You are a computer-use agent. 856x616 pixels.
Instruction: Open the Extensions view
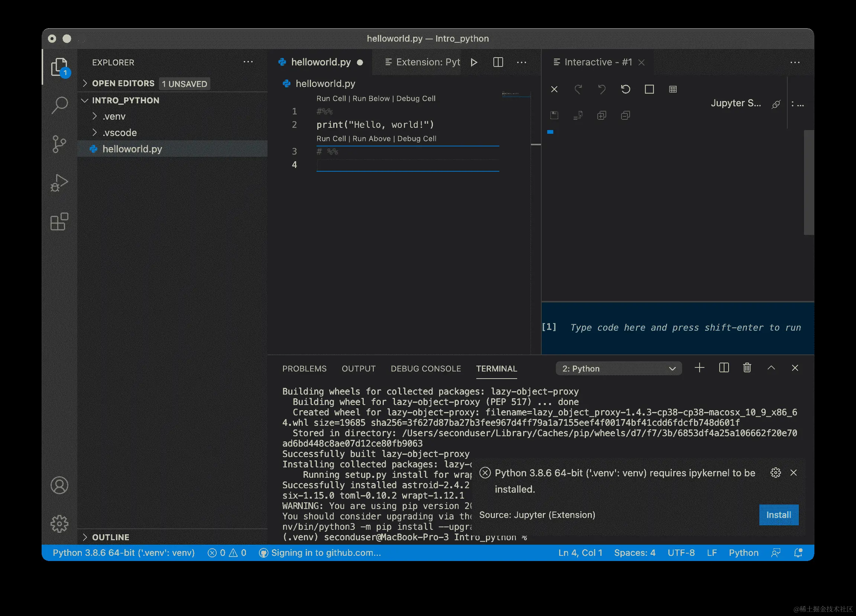[59, 222]
